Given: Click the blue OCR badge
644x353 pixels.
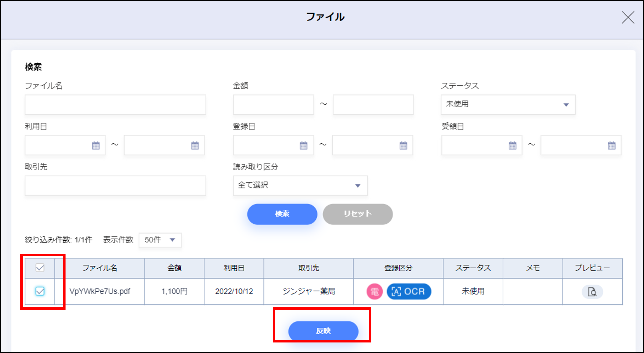Looking at the screenshot, I should pos(409,292).
